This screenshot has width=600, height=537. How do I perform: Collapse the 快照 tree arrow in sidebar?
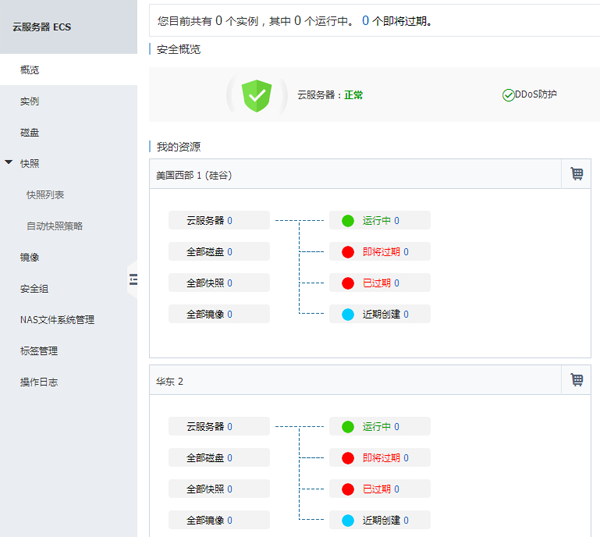(x=9, y=162)
